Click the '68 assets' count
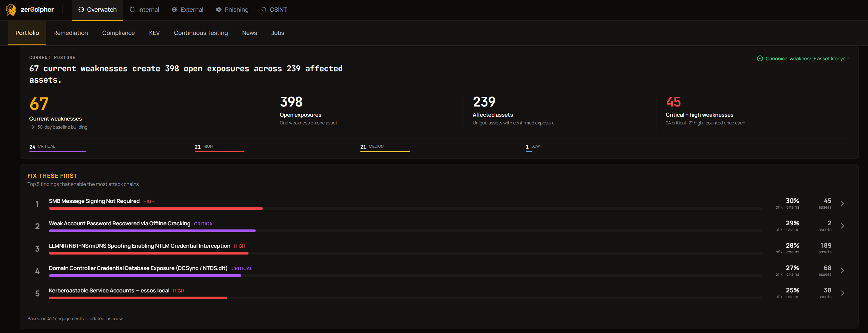 pyautogui.click(x=826, y=270)
